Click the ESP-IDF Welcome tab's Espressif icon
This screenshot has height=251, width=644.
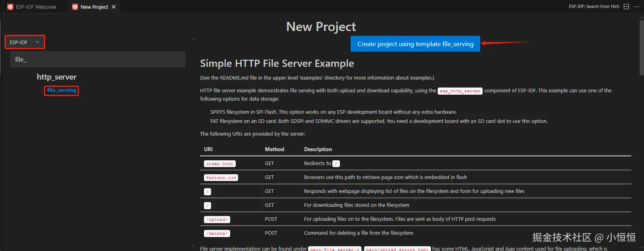click(x=10, y=7)
